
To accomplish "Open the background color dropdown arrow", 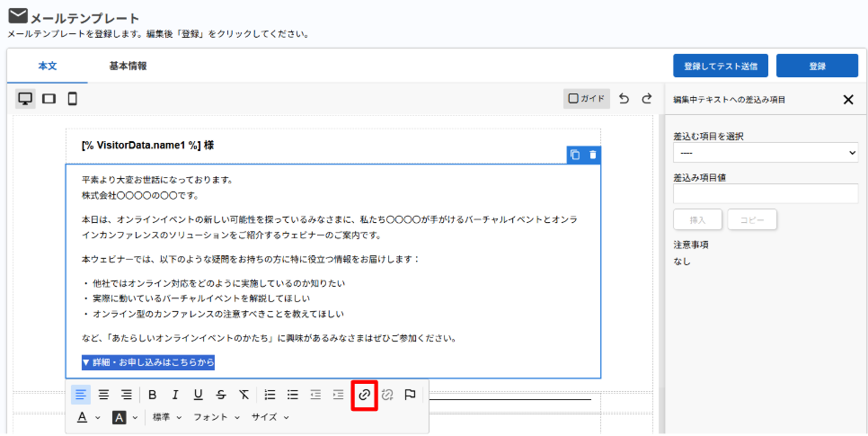I will (x=135, y=418).
